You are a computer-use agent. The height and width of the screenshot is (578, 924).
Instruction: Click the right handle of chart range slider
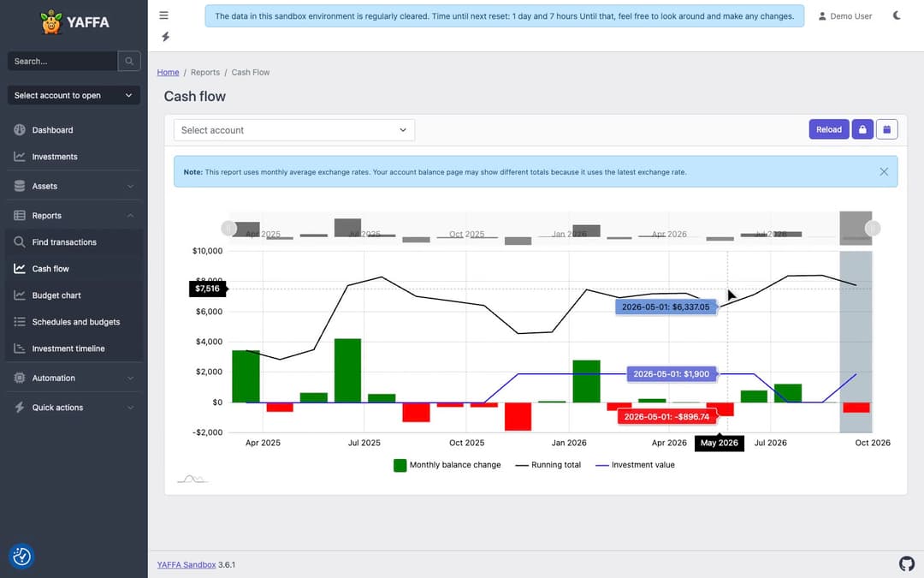872,229
